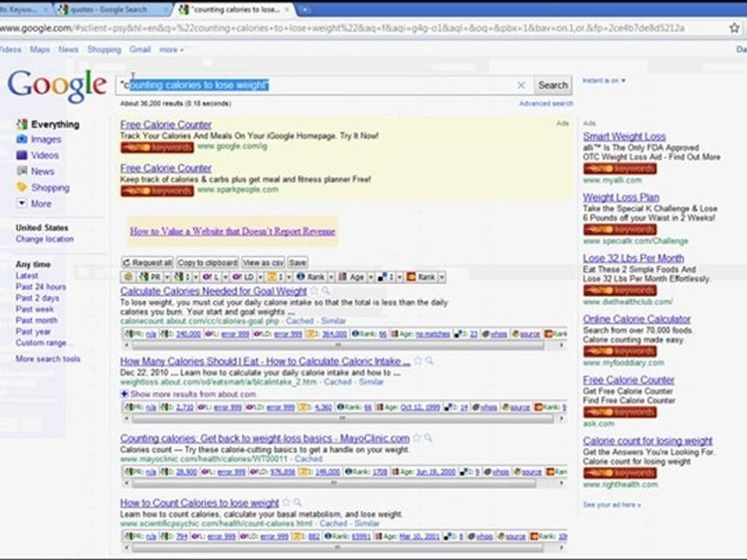Open the Advanced search link
This screenshot has height=560, width=747.
click(546, 103)
